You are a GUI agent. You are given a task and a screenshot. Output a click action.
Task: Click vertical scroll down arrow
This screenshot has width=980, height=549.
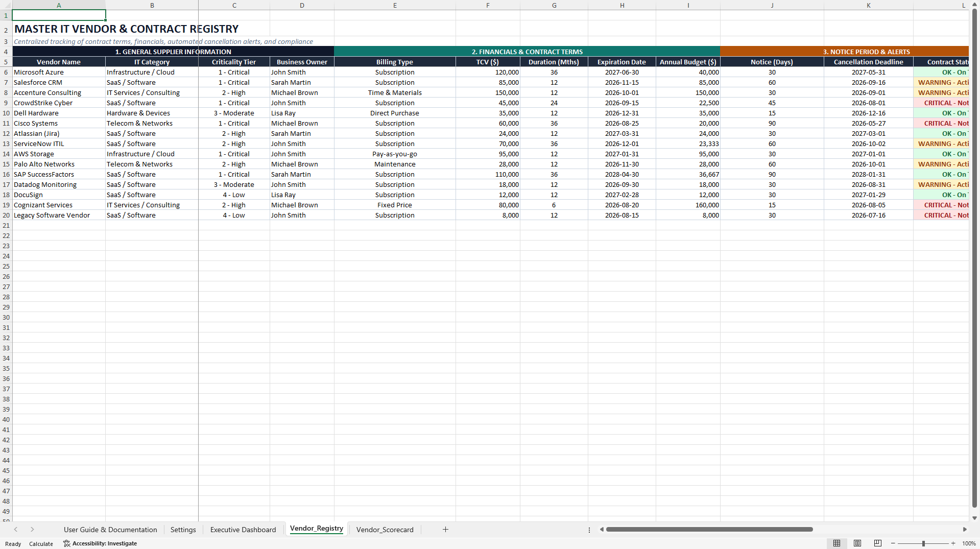(x=974, y=518)
